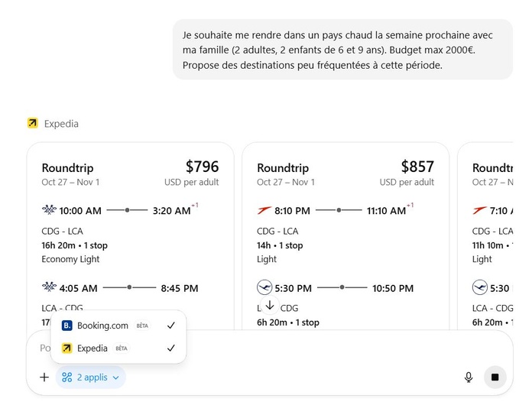The height and width of the screenshot is (402, 532).
Task: Click the Expedia source label
Action: tap(61, 123)
